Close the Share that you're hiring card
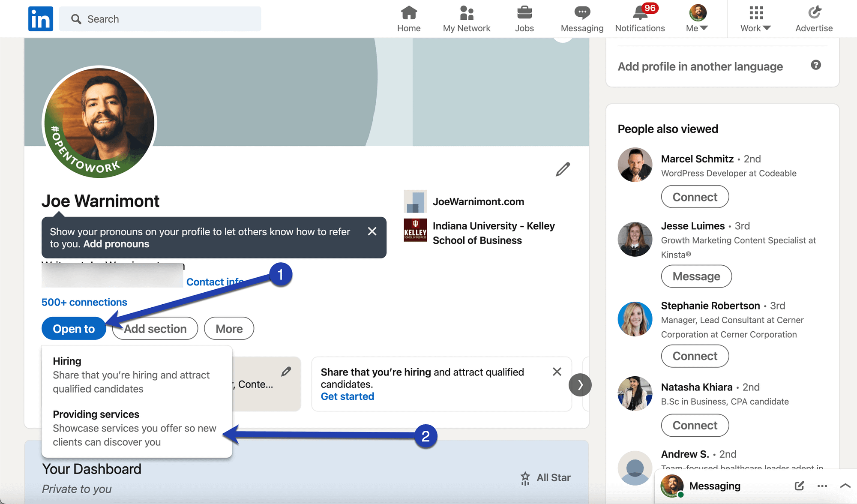This screenshot has height=504, width=857. click(557, 372)
